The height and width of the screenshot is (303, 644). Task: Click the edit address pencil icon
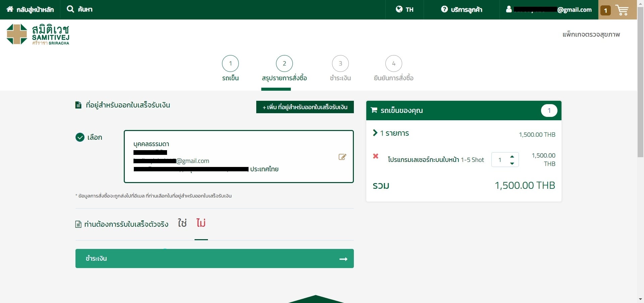tap(342, 157)
